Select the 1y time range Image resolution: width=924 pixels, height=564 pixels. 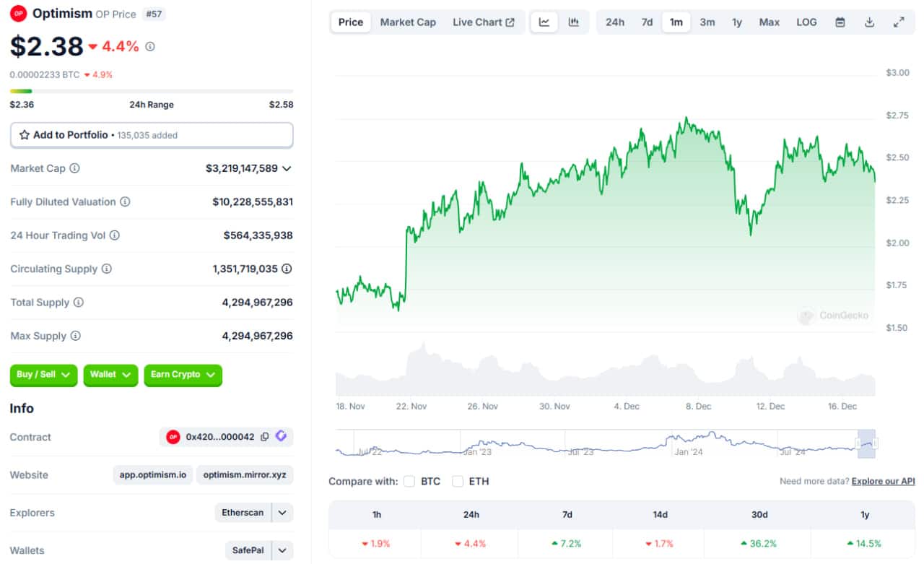[737, 22]
